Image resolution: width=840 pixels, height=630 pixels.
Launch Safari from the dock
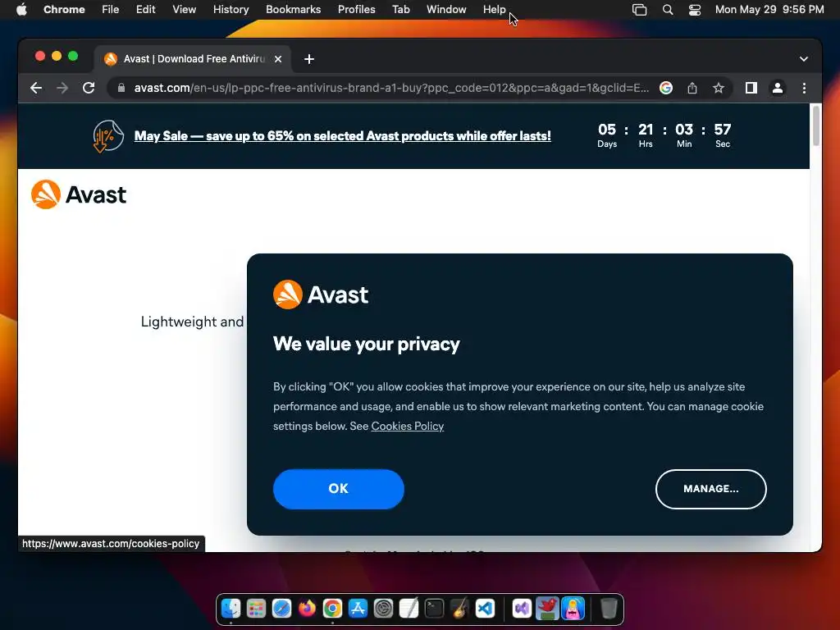tap(281, 609)
